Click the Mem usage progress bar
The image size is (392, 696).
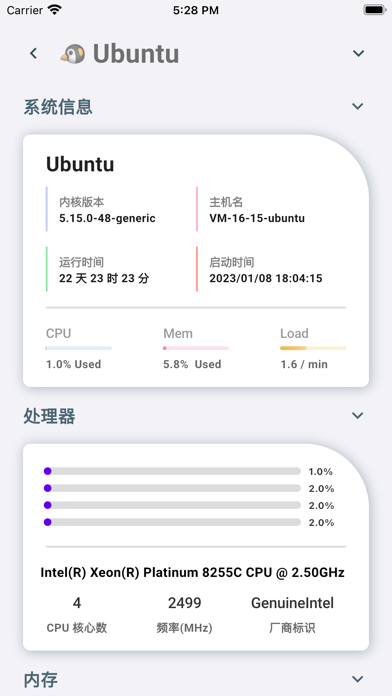pyautogui.click(x=196, y=348)
